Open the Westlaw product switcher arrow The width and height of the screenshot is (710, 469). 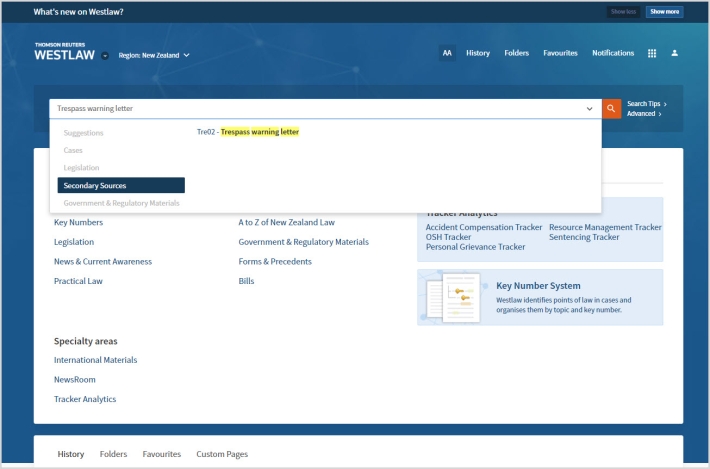click(105, 56)
